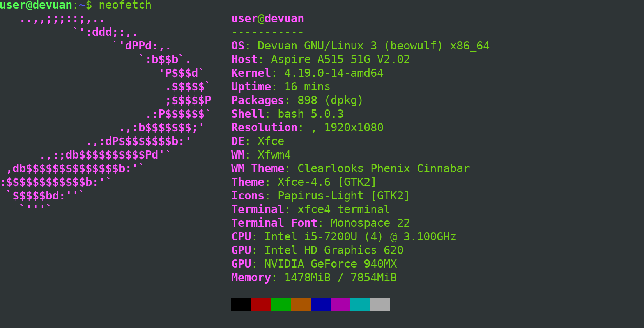This screenshot has height=328, width=644.
Task: Pick the dark blue color swatch
Action: [x=320, y=304]
